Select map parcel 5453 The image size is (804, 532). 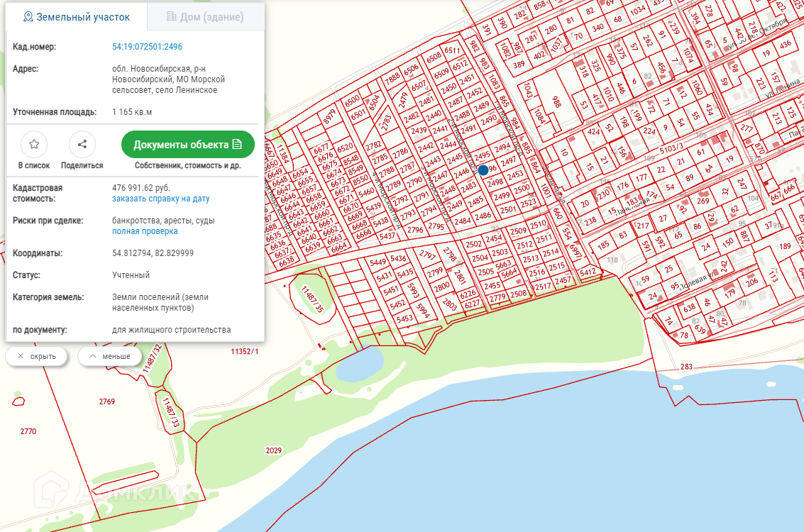(404, 318)
